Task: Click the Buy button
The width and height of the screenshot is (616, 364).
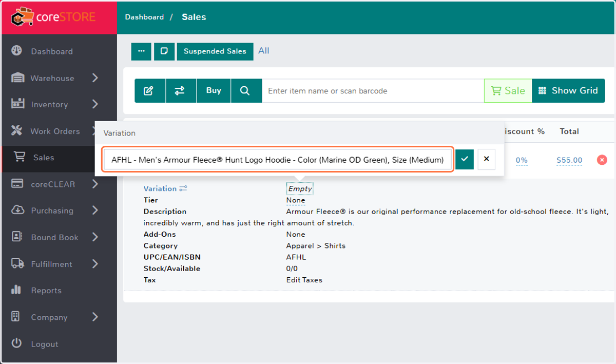Action: pos(214,91)
